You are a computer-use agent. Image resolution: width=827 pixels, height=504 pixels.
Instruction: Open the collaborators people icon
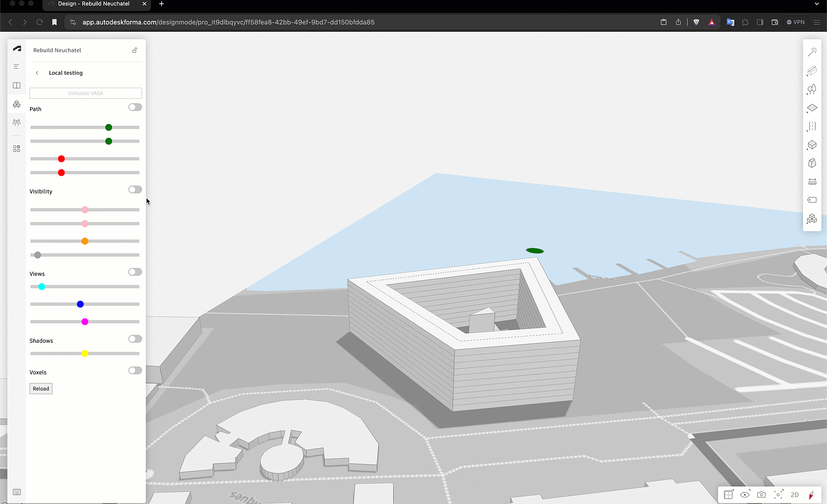click(x=17, y=122)
